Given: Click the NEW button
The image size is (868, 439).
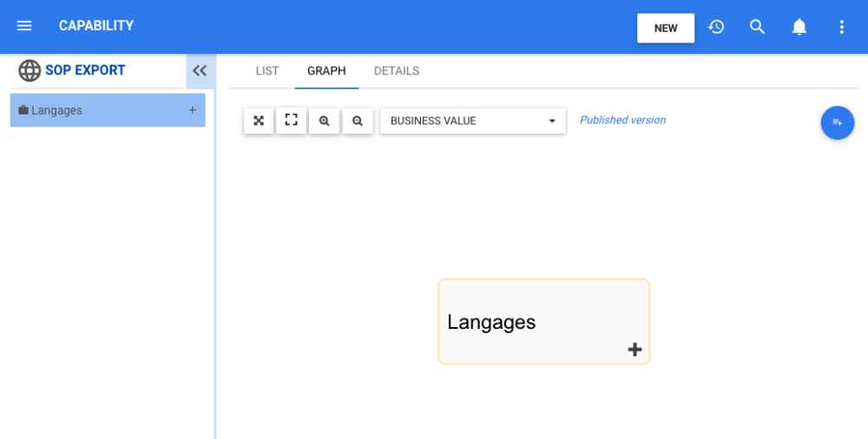Looking at the screenshot, I should click(x=666, y=29).
